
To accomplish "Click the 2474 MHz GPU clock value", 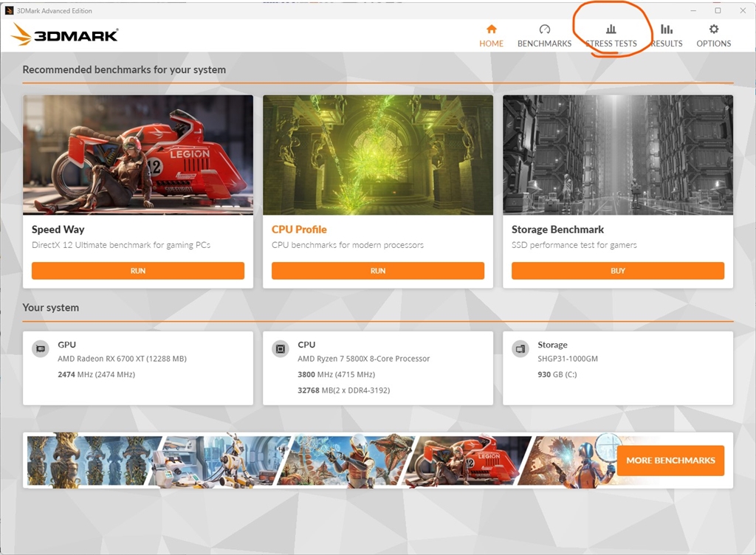I will pos(97,374).
